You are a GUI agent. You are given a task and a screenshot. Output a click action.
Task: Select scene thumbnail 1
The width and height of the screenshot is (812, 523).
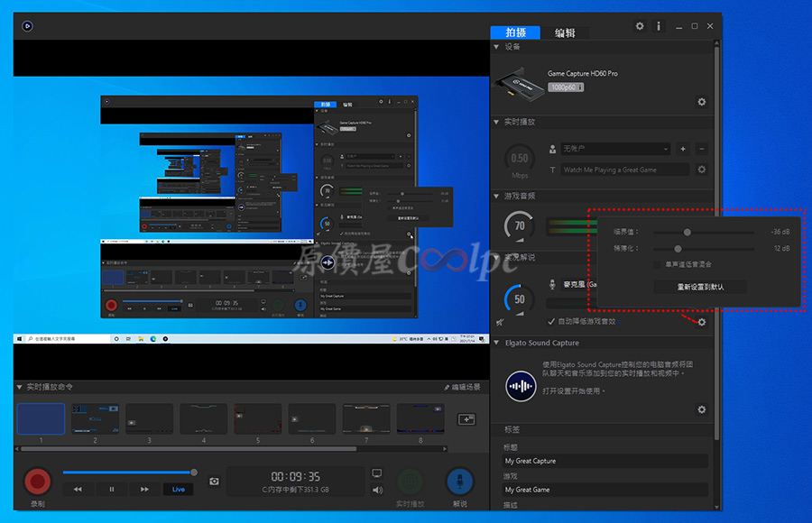point(41,418)
